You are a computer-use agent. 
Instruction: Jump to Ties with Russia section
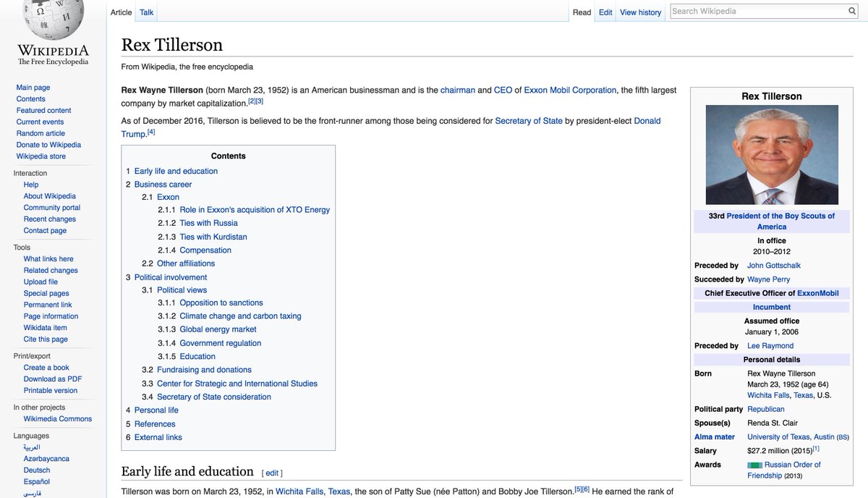pyautogui.click(x=208, y=224)
